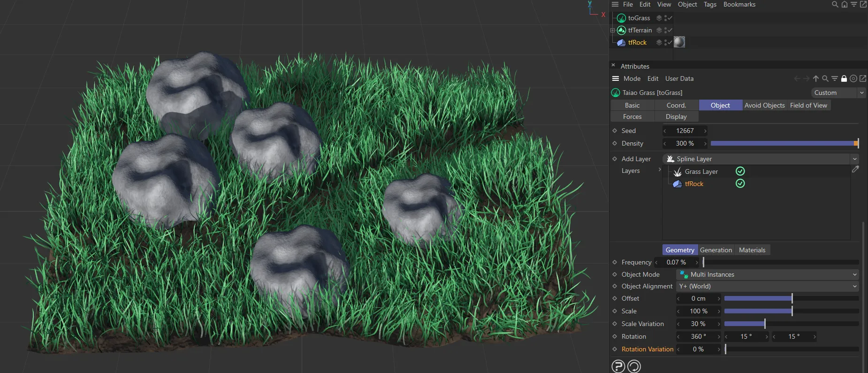Screen dimensions: 868x373
Task: Click the Taiao Grass header icon
Action: tap(616, 93)
